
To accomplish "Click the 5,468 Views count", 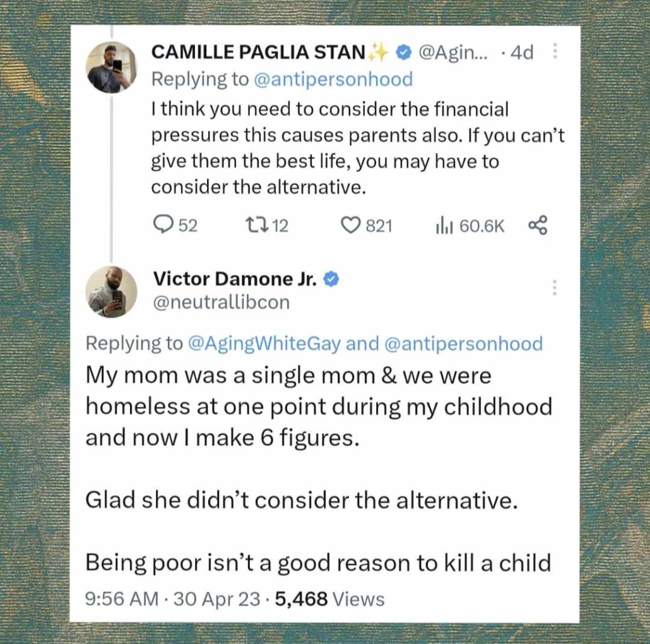I will [330, 599].
